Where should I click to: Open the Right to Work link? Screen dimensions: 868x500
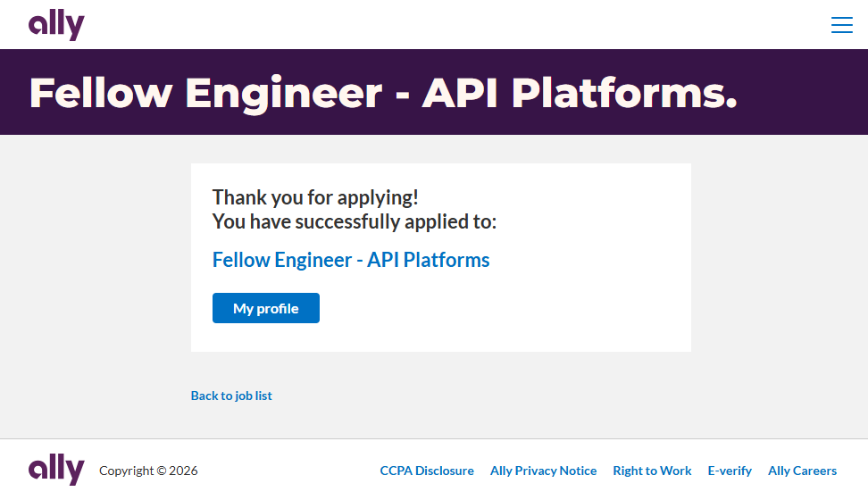coord(652,471)
